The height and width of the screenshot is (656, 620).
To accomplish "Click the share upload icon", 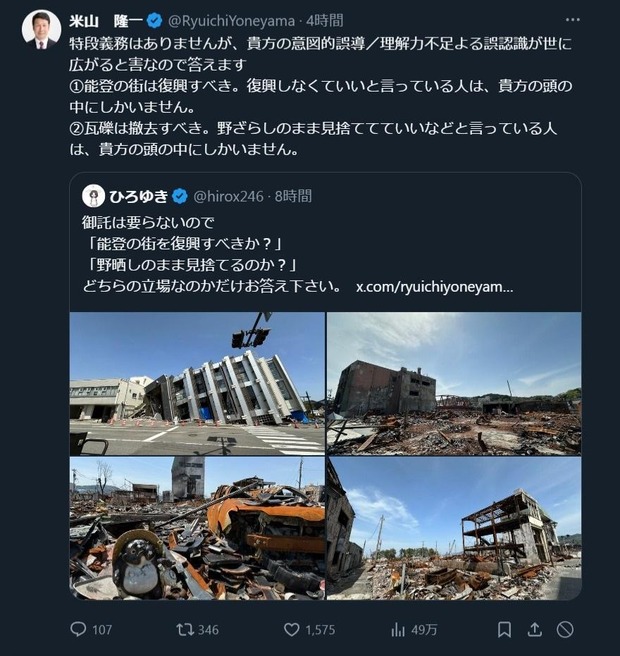I will pyautogui.click(x=534, y=629).
